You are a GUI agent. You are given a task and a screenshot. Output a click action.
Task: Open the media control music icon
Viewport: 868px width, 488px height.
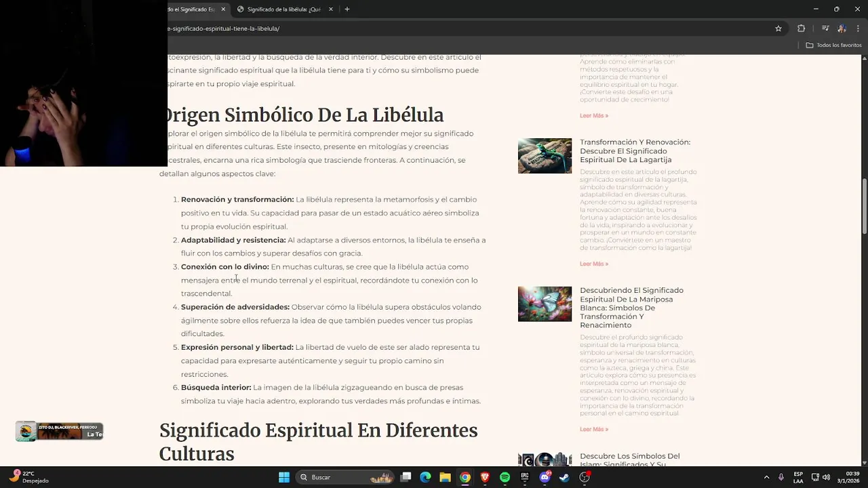[825, 28]
